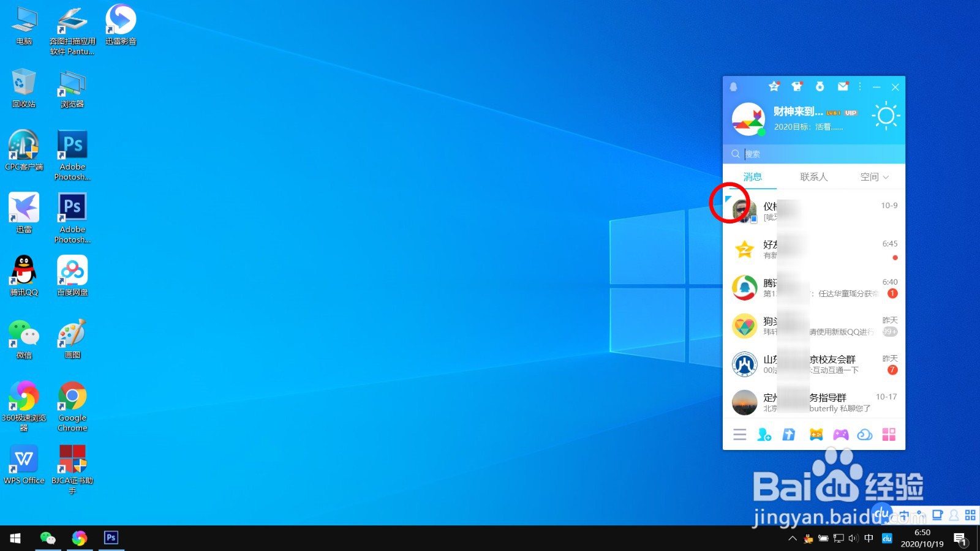Switch to the 消息 tab
Screen dimensions: 980x551
coord(753,177)
